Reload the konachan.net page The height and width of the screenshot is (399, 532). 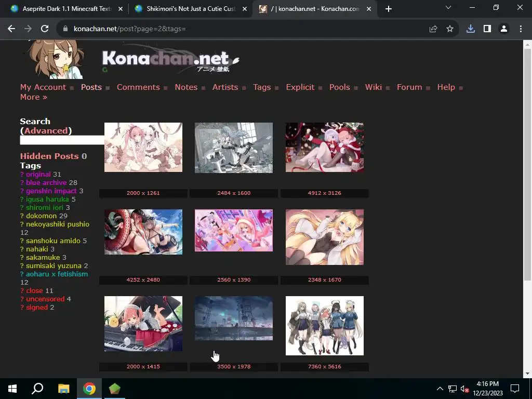pyautogui.click(x=45, y=29)
